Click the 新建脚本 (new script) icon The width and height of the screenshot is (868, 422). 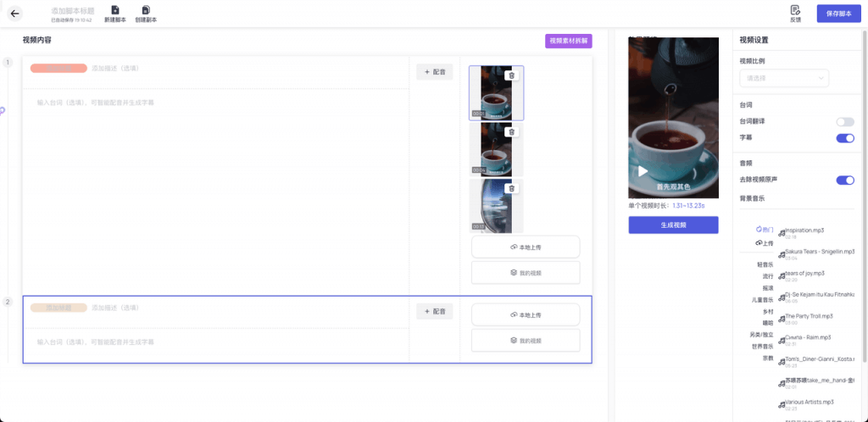[x=115, y=10]
